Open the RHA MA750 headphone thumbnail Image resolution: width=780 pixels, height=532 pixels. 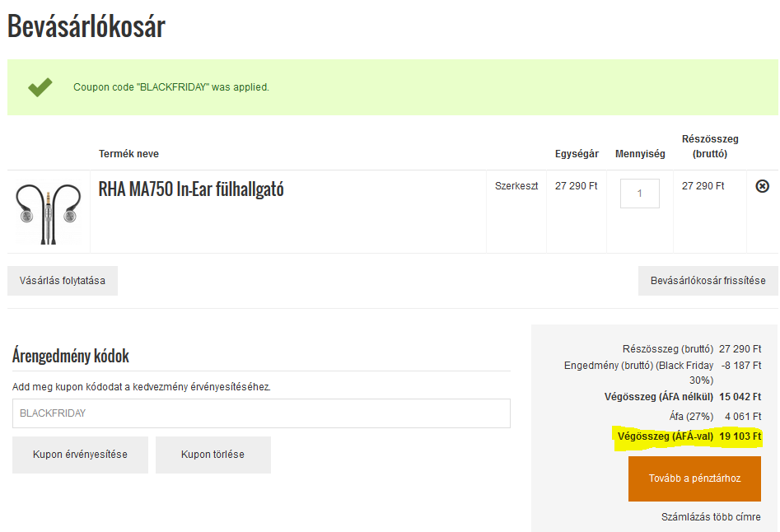tap(49, 212)
